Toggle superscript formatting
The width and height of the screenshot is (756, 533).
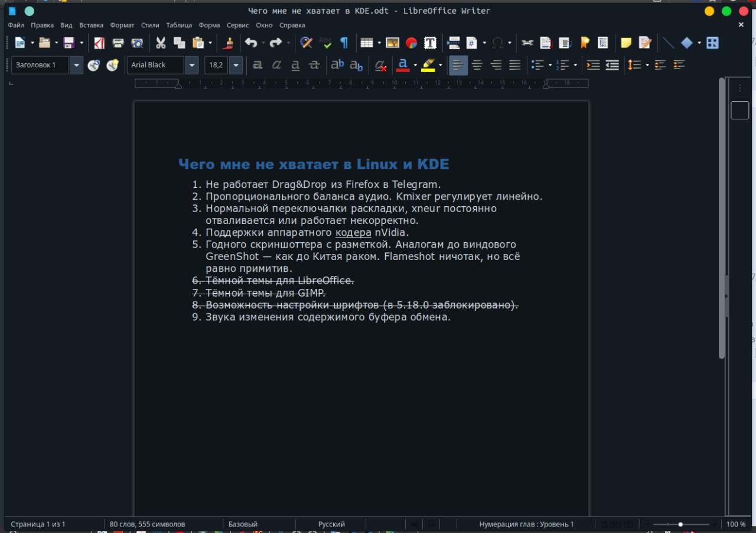337,65
